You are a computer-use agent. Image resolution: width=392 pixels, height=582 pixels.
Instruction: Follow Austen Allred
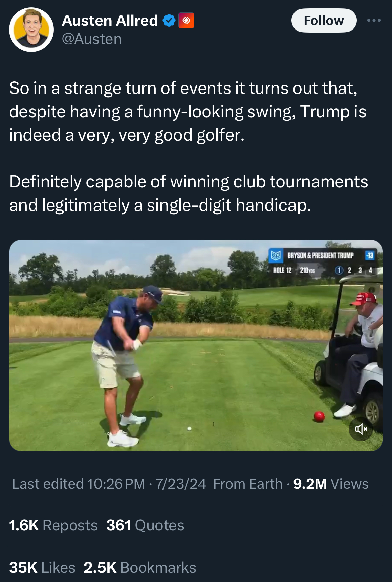(x=324, y=20)
